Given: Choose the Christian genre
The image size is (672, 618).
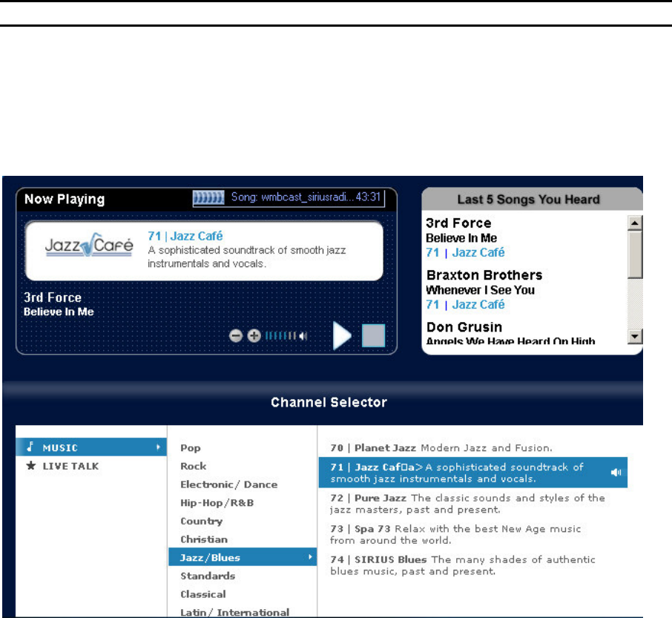Looking at the screenshot, I should click(204, 539).
